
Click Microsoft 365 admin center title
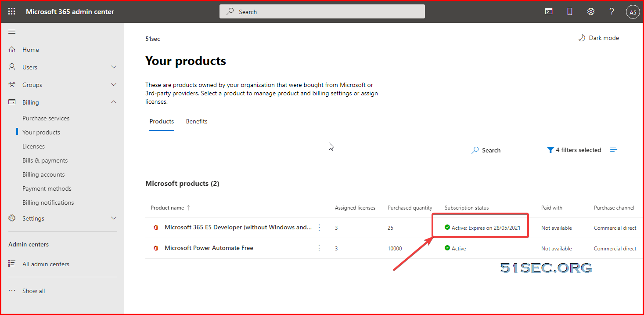(x=70, y=12)
